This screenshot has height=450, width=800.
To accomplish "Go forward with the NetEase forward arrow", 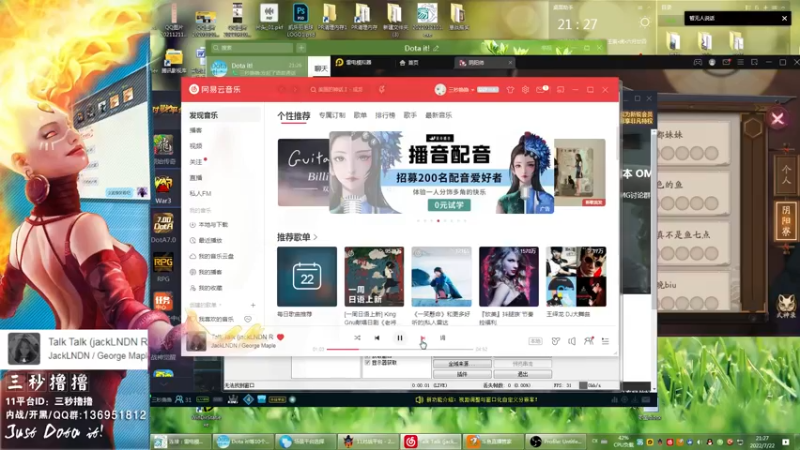I will coord(295,89).
